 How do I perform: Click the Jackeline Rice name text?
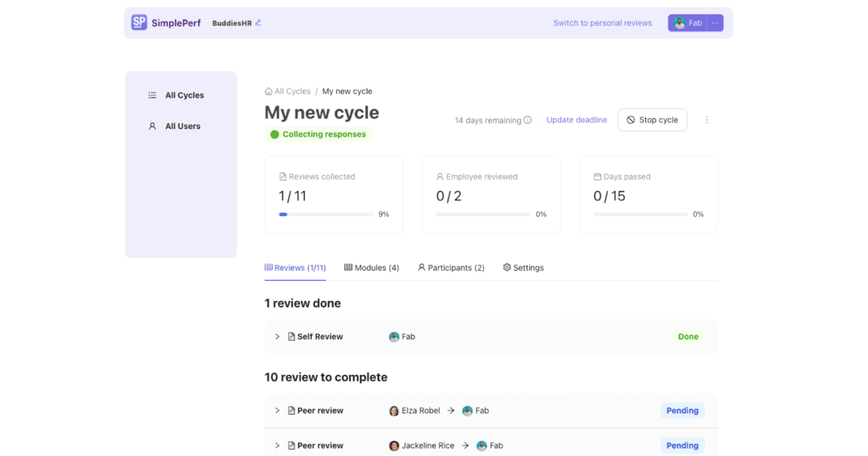tap(428, 446)
